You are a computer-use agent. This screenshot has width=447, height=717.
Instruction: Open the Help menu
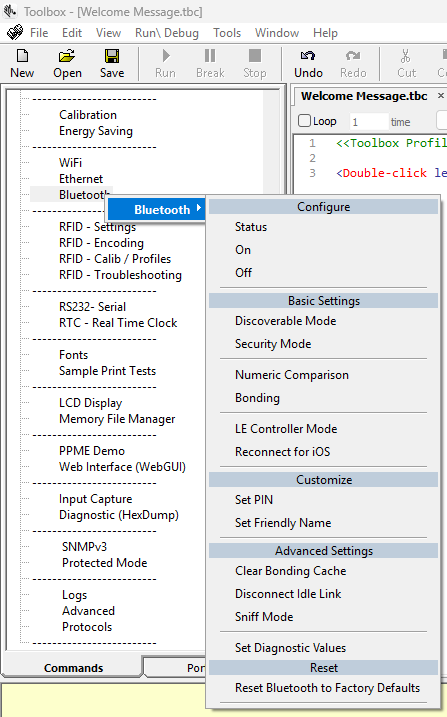pos(325,33)
